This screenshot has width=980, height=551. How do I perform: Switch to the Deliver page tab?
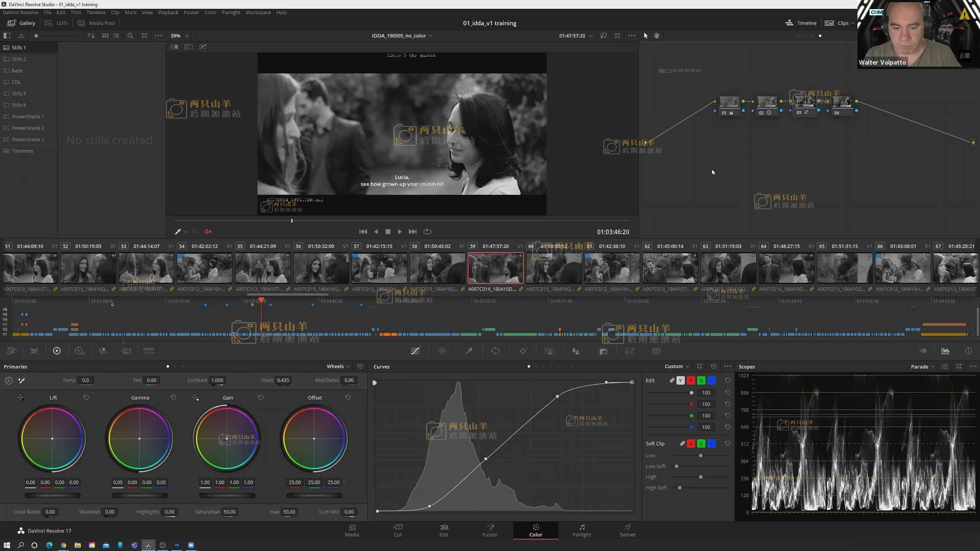click(x=627, y=530)
